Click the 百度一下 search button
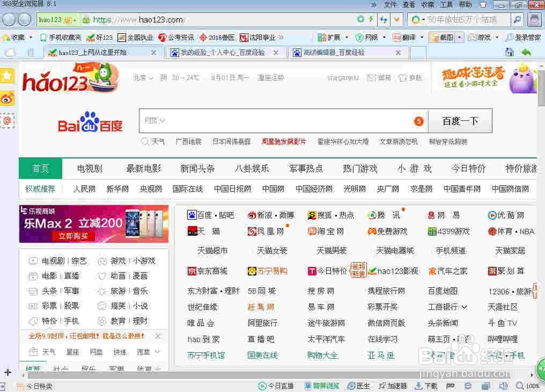The width and height of the screenshot is (545, 392). (x=460, y=120)
